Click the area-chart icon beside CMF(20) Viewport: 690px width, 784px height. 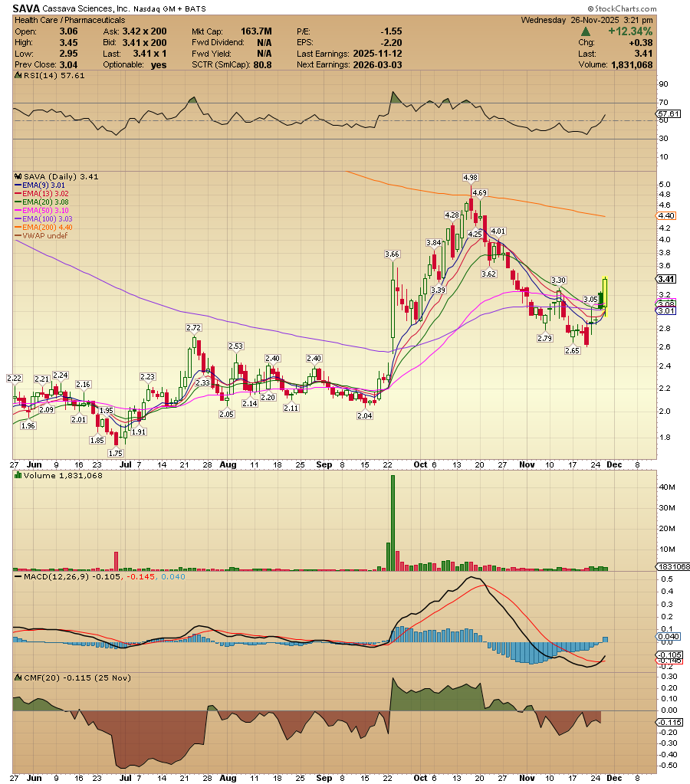(18, 678)
